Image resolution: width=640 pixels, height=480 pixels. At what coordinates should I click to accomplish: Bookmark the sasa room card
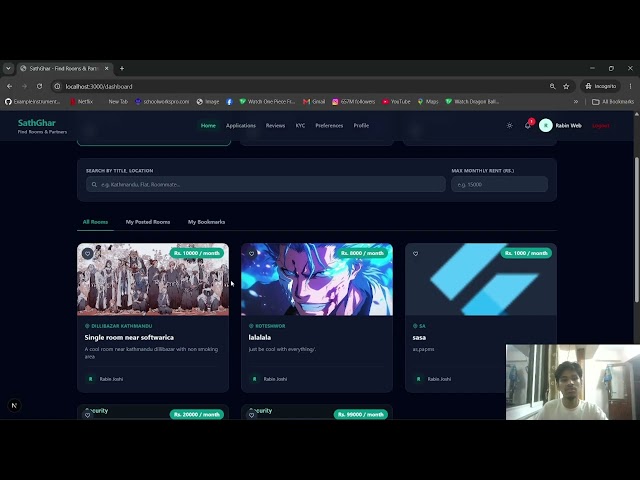(416, 253)
